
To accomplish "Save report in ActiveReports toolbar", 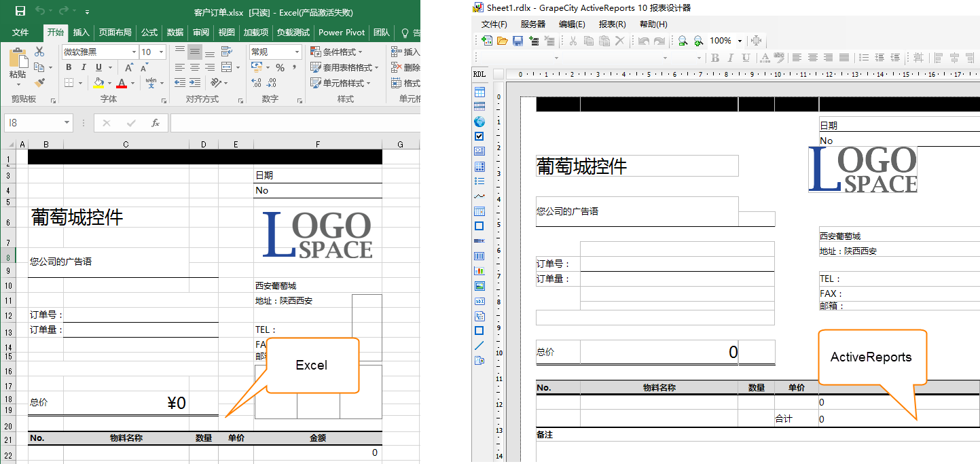I will [x=518, y=41].
